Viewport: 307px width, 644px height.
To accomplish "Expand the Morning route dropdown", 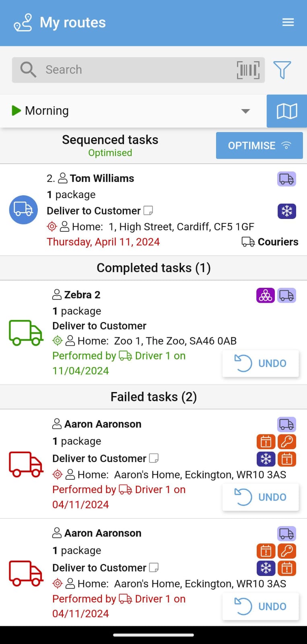I will pos(245,111).
